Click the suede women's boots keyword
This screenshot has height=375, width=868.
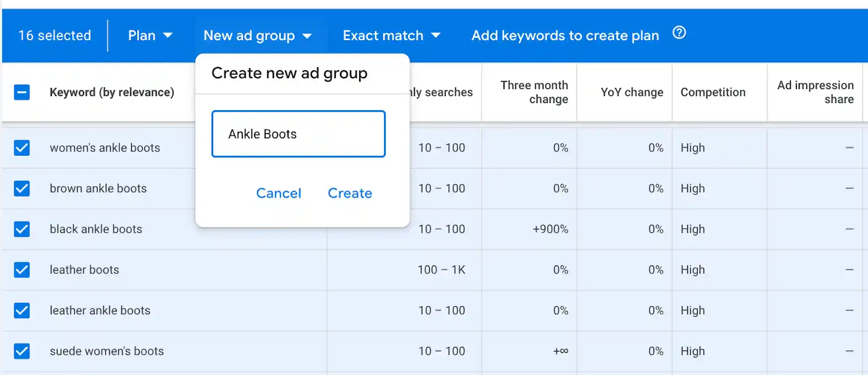tap(107, 351)
